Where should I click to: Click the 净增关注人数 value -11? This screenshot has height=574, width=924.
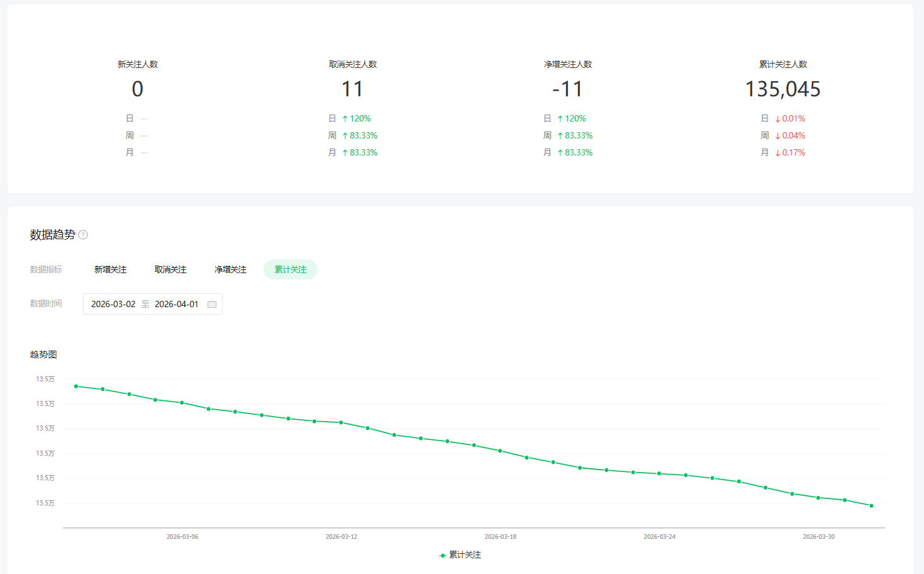coord(567,89)
